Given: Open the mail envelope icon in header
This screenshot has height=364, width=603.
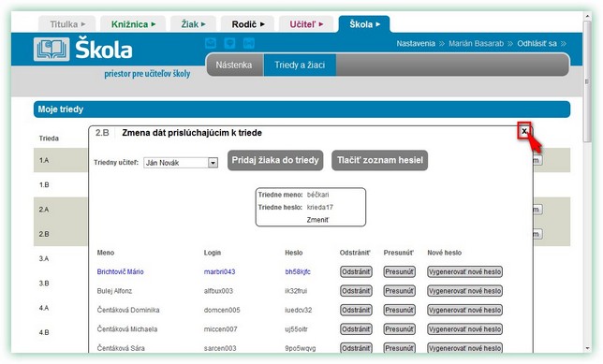Looking at the screenshot, I should [x=211, y=43].
